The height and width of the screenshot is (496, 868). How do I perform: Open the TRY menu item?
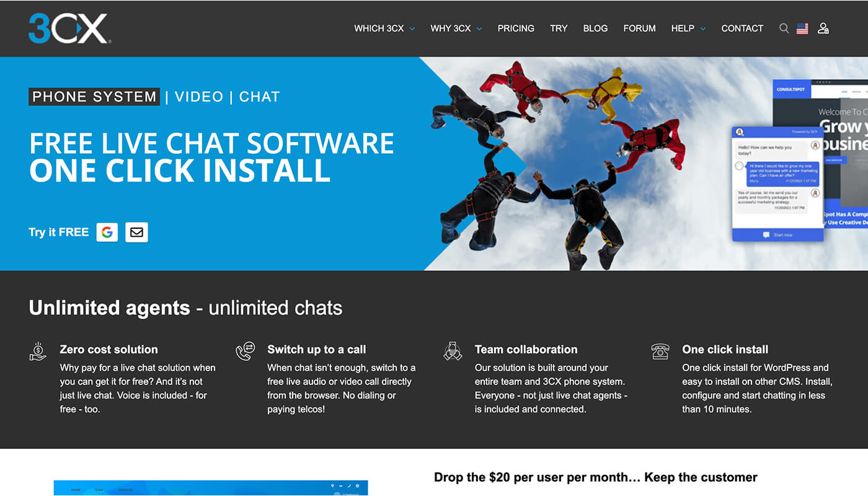[x=559, y=29]
